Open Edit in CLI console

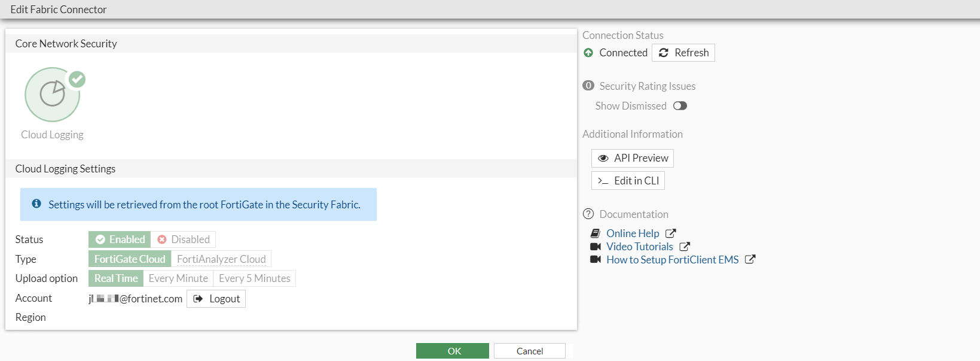[x=628, y=181]
